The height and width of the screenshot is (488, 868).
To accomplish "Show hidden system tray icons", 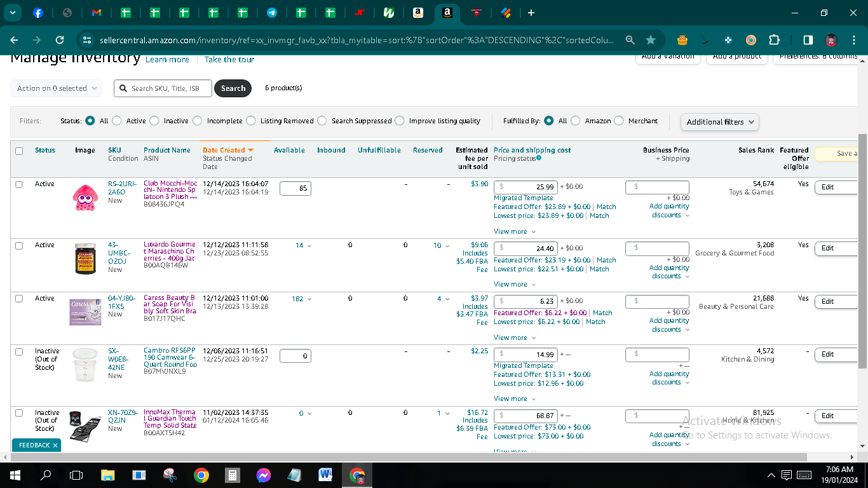I will tap(771, 475).
